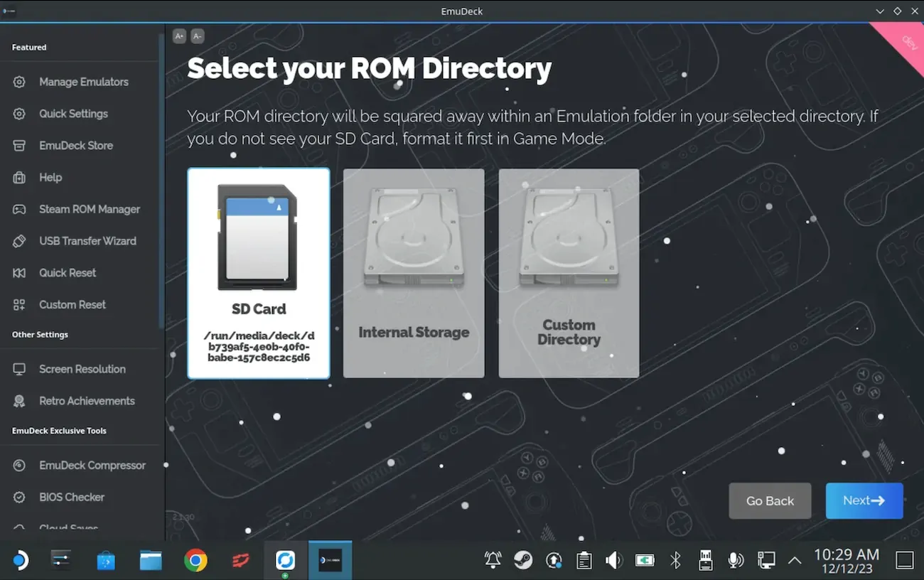Click the Steam tray icon
Screen dimensions: 924x580
(x=523, y=560)
